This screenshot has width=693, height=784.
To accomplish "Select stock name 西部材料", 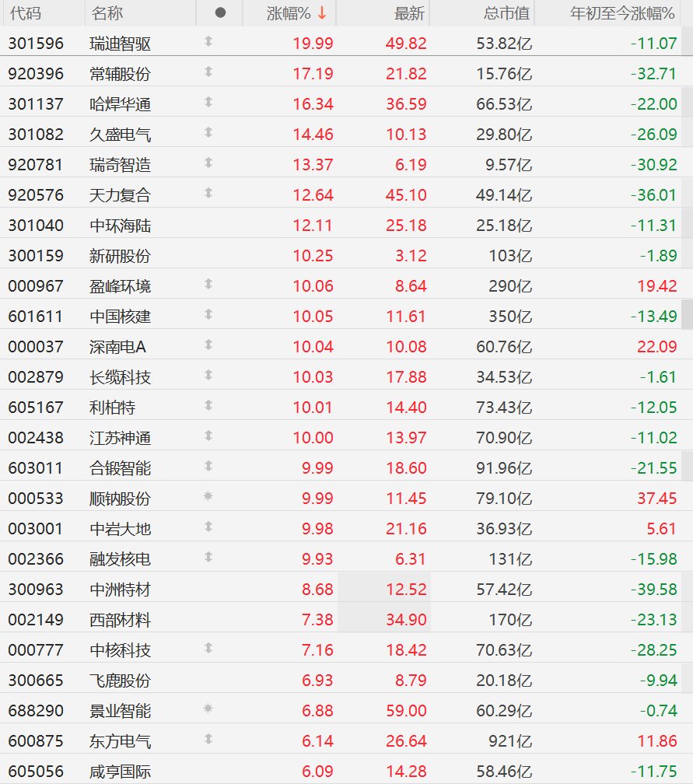I will point(120,620).
